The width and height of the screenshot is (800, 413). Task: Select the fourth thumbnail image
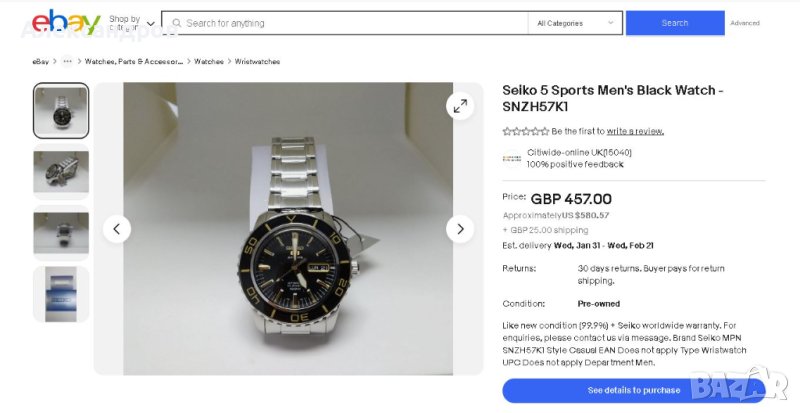coord(61,293)
